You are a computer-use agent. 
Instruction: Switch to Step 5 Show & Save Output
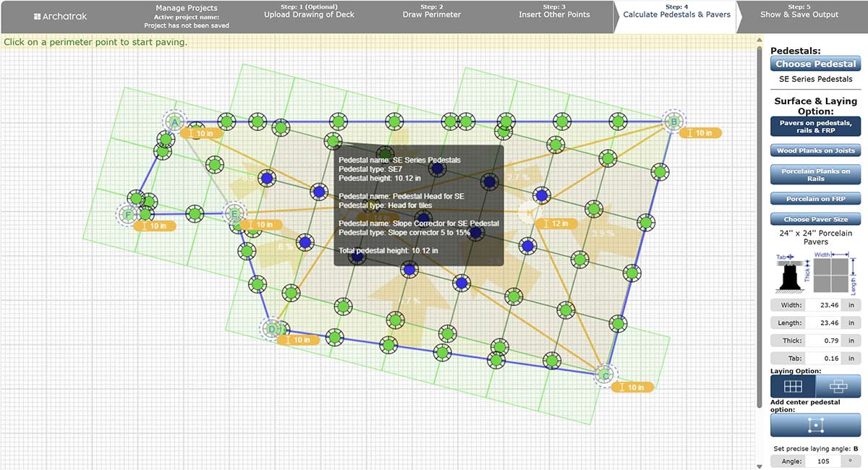pos(799,14)
